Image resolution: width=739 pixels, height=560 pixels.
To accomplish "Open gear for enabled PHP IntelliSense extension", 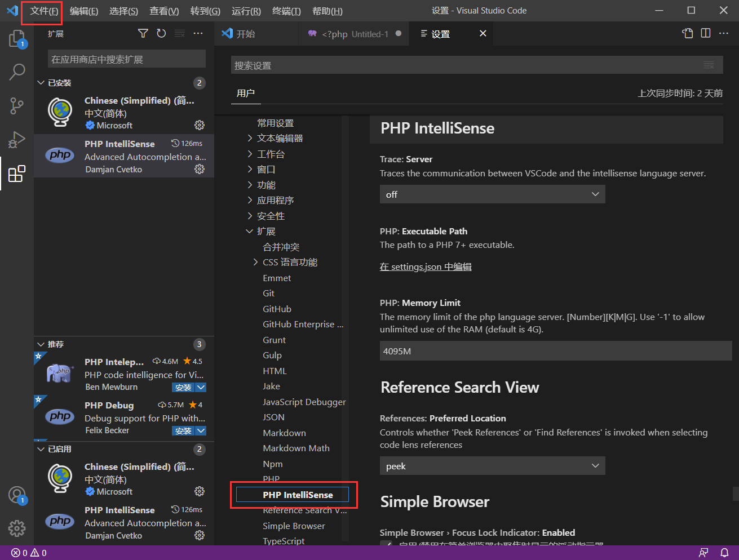I will [200, 535].
